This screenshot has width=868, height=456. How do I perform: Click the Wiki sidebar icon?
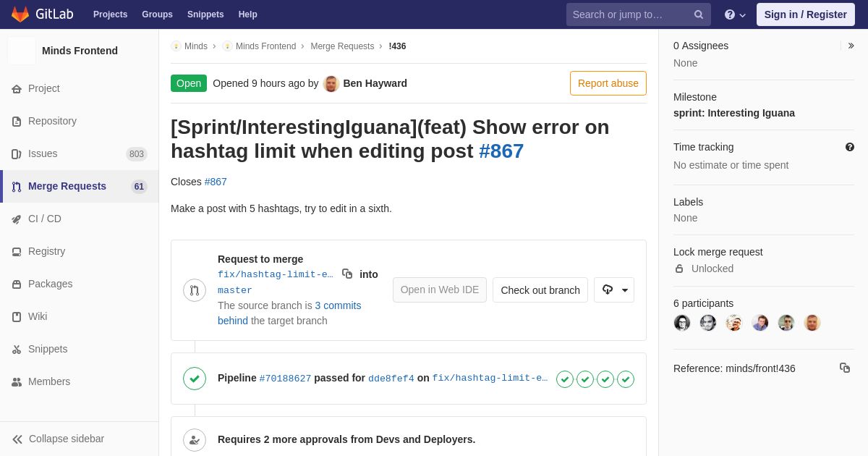[17, 317]
